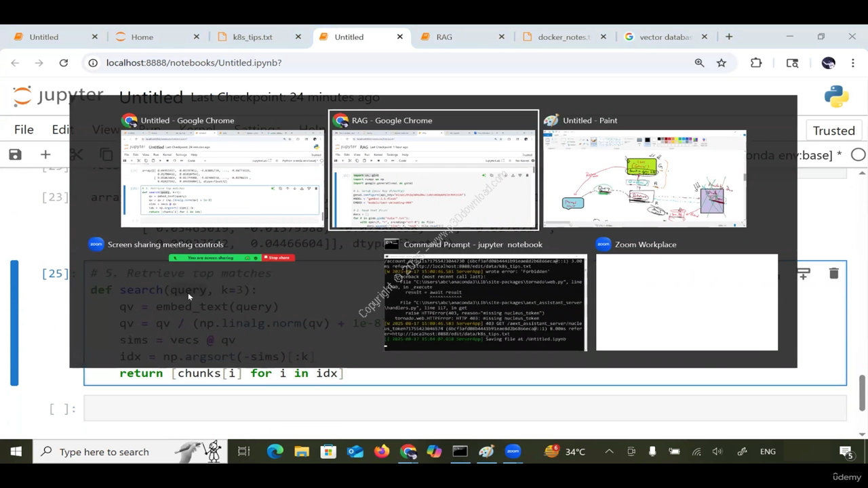This screenshot has width=868, height=488.
Task: Click the insert cell below icon on cell 25
Action: (803, 274)
